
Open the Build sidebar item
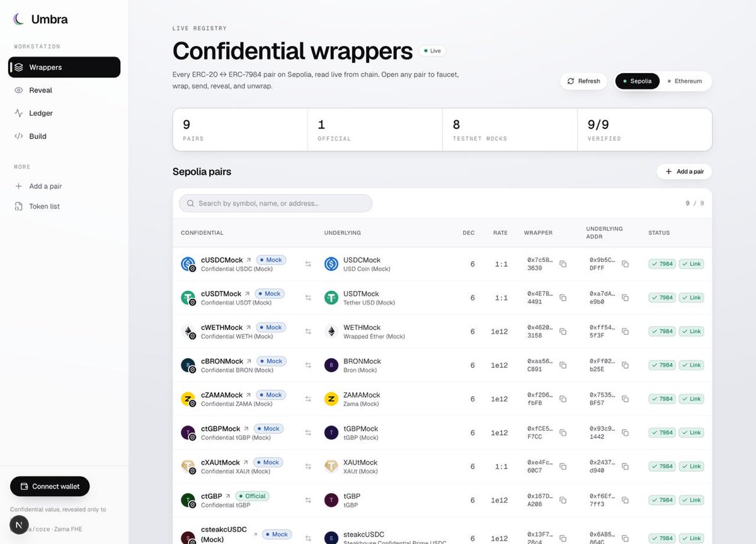(x=64, y=136)
